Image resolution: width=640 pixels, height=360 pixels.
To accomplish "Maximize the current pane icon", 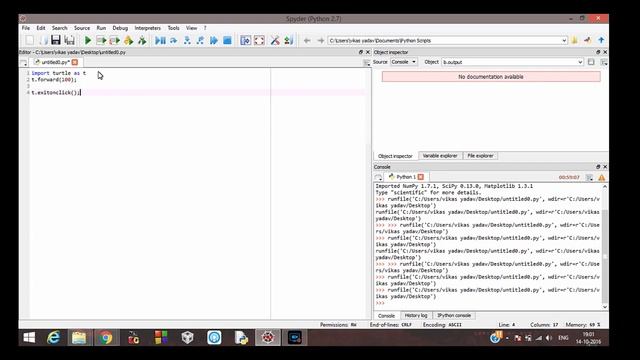I will 245,40.
